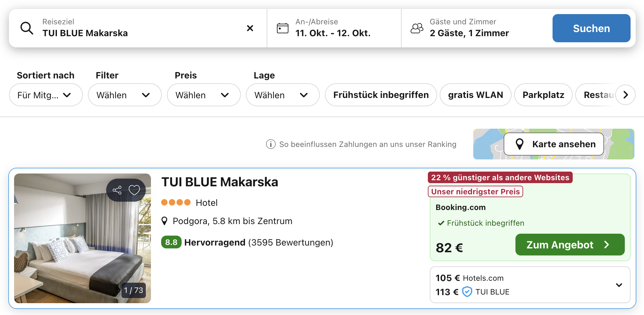Open the Preis dropdown
The width and height of the screenshot is (644, 315).
pyautogui.click(x=203, y=95)
